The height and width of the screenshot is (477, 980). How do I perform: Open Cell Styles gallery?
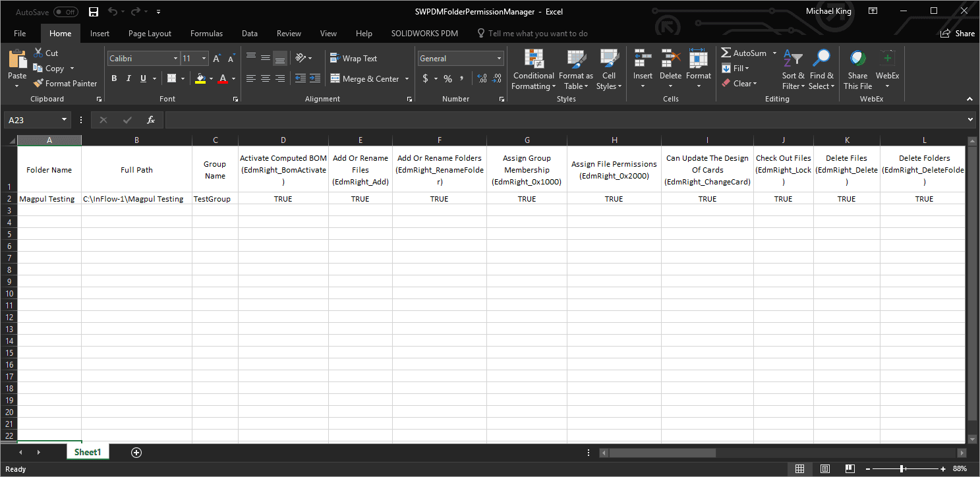pos(609,70)
